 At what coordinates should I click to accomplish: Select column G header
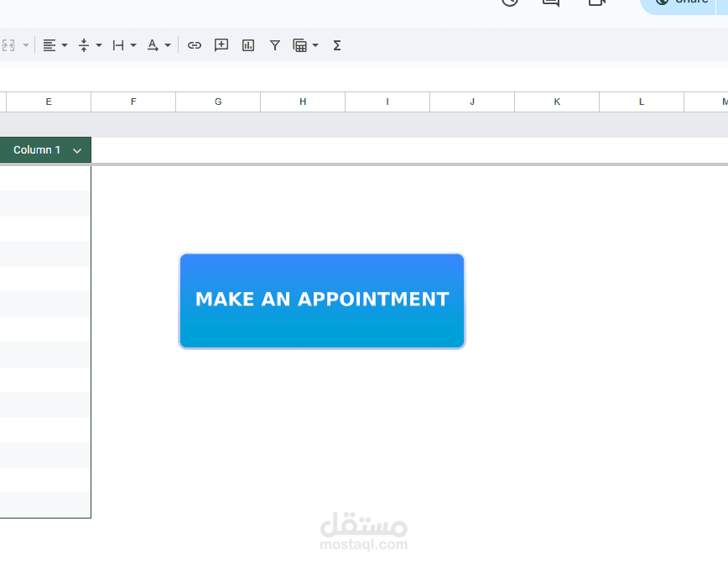[218, 102]
